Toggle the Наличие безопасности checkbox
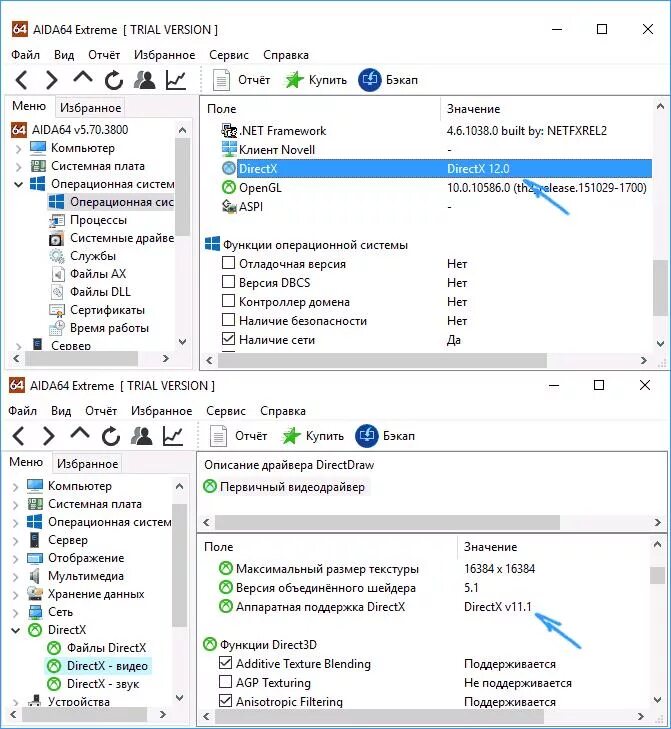The image size is (671, 729). [x=228, y=320]
